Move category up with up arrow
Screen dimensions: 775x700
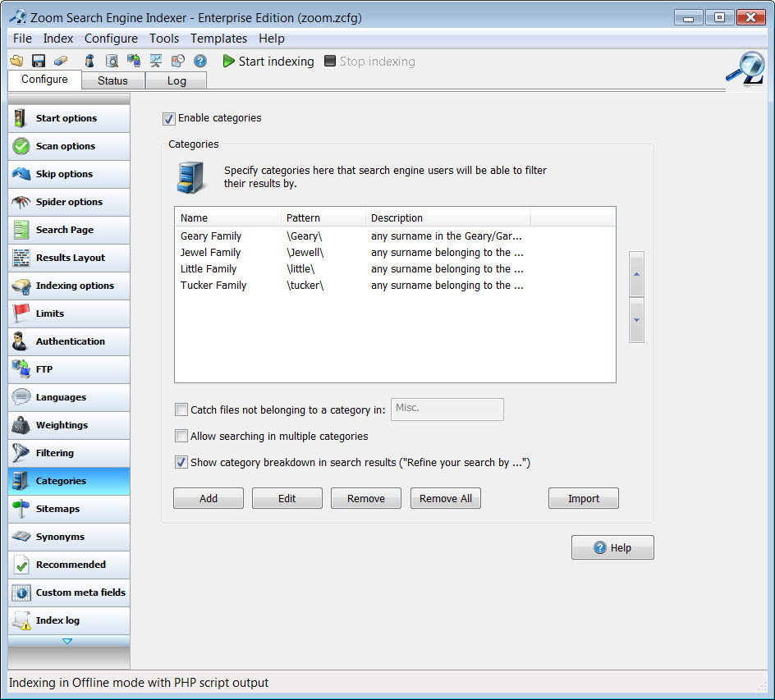point(636,274)
